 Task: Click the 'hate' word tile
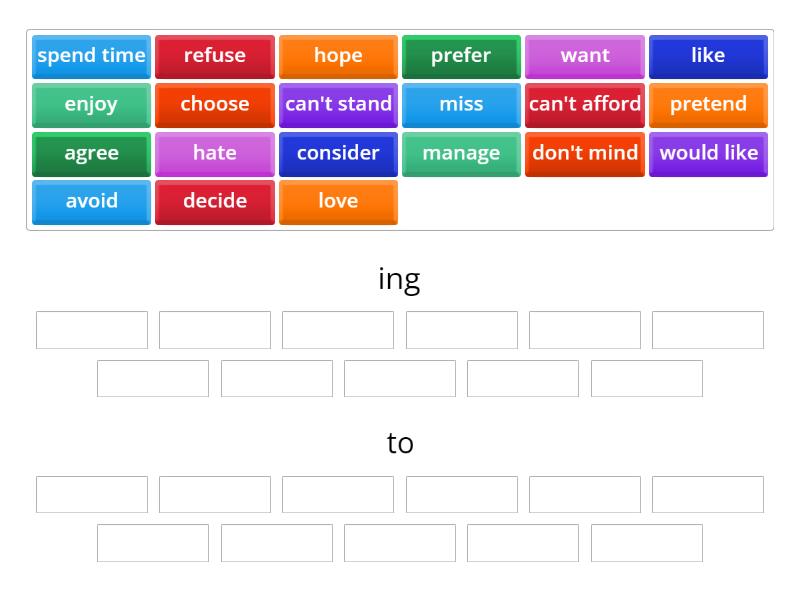coord(214,153)
